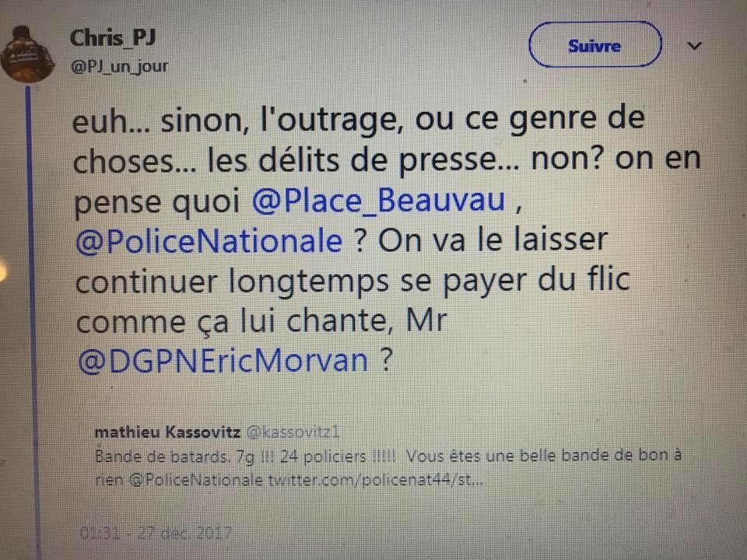The image size is (747, 560).
Task: Click @PoliceNationale inside the quoted tweet
Action: point(196,480)
